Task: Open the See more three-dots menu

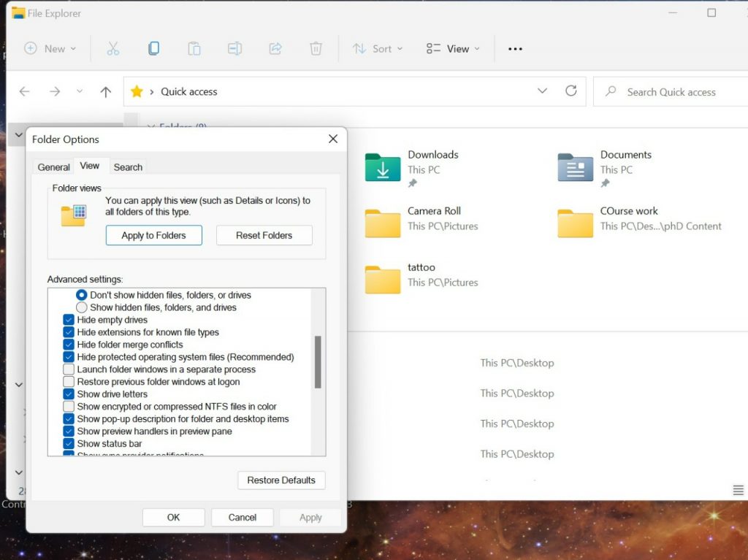Action: tap(515, 49)
